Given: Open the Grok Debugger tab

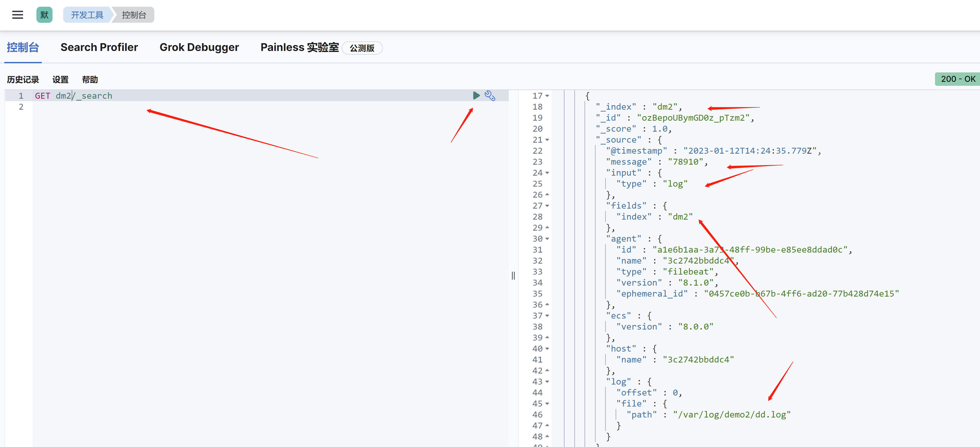Looking at the screenshot, I should (x=199, y=47).
